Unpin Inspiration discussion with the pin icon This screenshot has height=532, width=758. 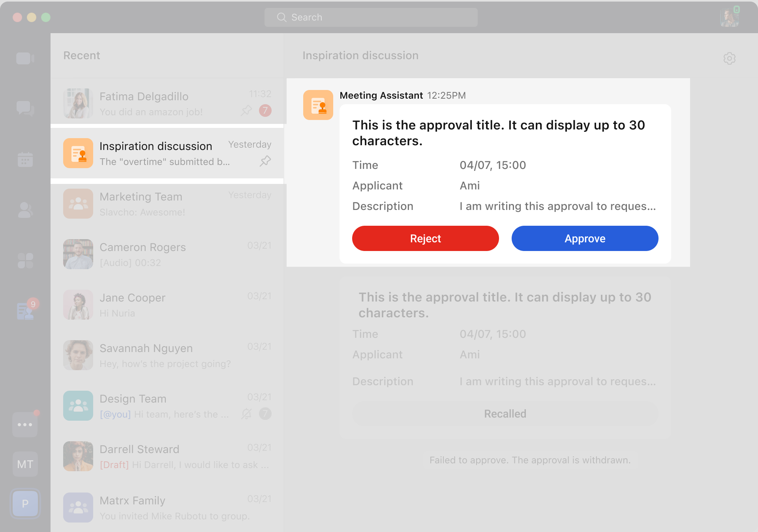265,161
